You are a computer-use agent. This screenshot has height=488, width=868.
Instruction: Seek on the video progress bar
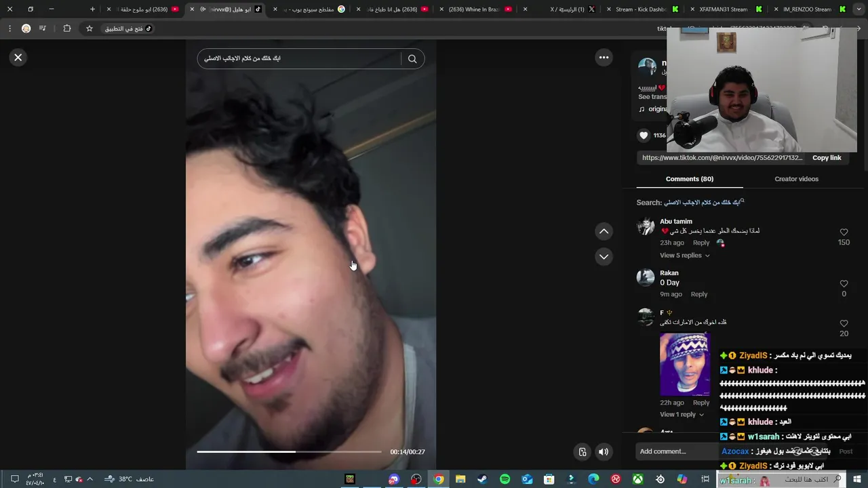click(x=289, y=451)
